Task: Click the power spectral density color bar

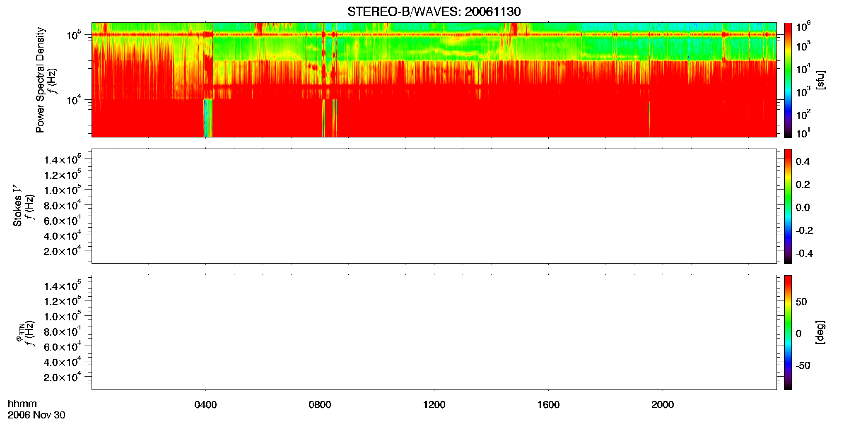Action: click(788, 80)
